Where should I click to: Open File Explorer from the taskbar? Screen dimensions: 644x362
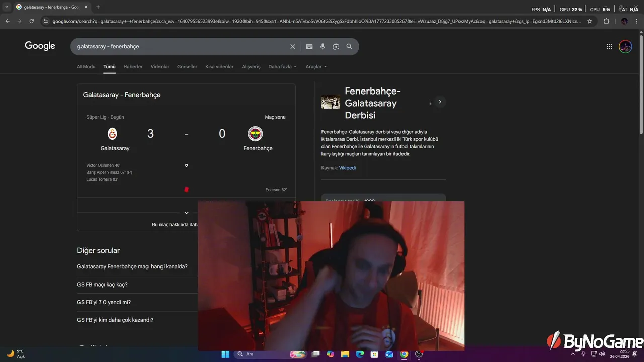click(345, 354)
